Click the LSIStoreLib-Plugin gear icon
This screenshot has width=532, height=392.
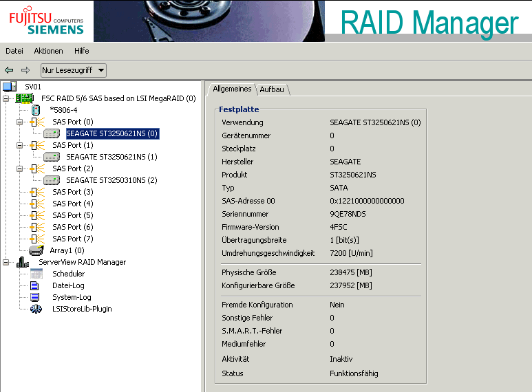coord(36,309)
